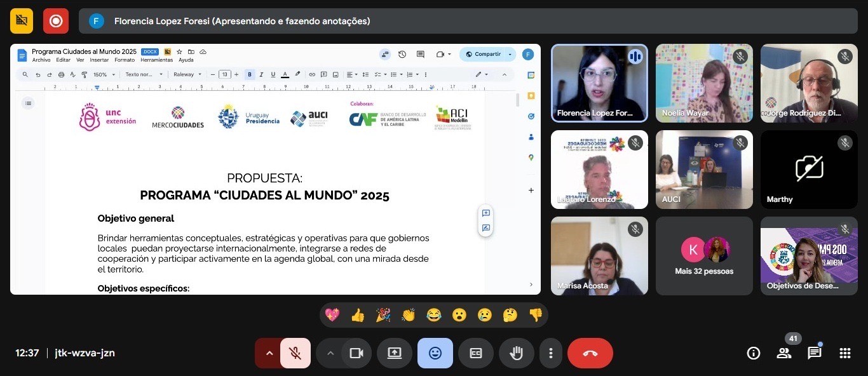This screenshot has height=376, width=868.
Task: Click the present screen button
Action: click(394, 353)
